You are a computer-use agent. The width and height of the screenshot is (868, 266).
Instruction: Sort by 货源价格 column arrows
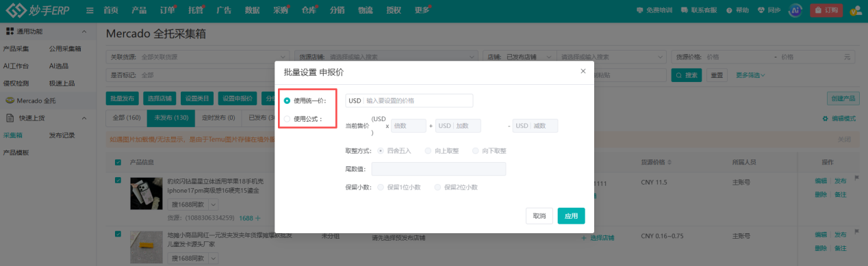click(669, 162)
